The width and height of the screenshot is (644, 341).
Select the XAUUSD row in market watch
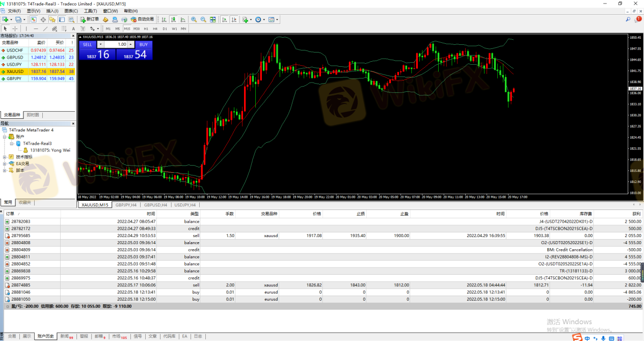(x=15, y=72)
